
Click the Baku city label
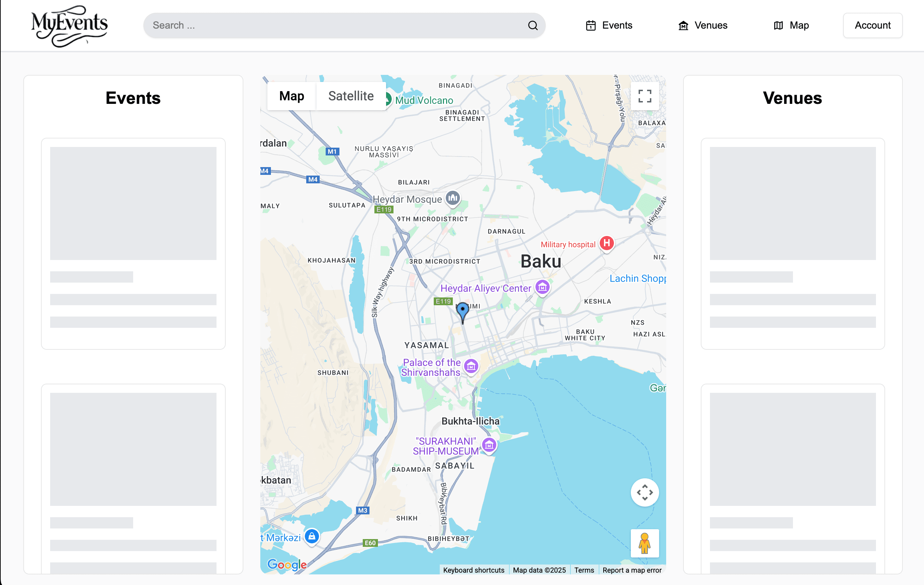click(x=541, y=262)
